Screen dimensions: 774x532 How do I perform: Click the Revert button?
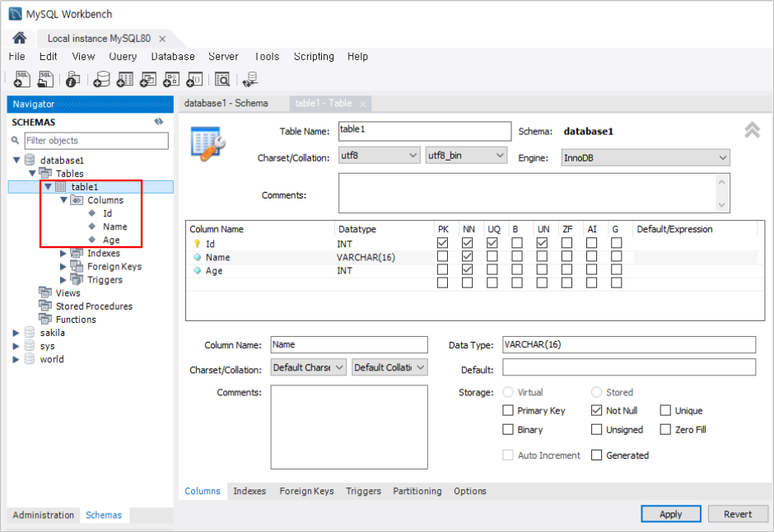[x=738, y=513]
